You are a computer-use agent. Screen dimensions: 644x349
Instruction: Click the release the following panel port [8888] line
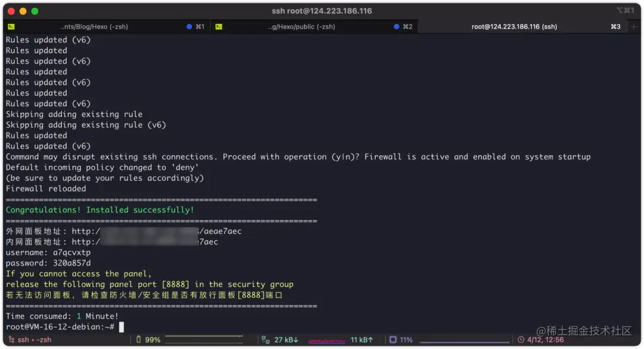(x=150, y=285)
